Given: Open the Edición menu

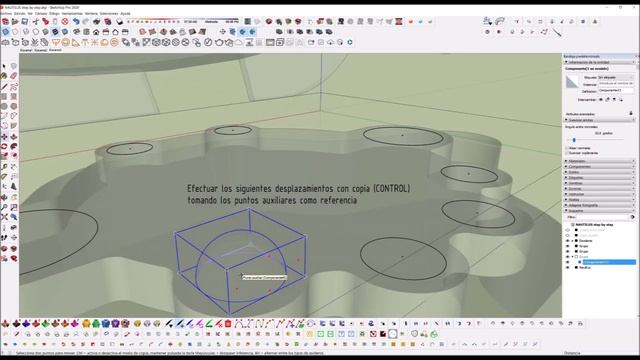Looking at the screenshot, I should 20,13.
